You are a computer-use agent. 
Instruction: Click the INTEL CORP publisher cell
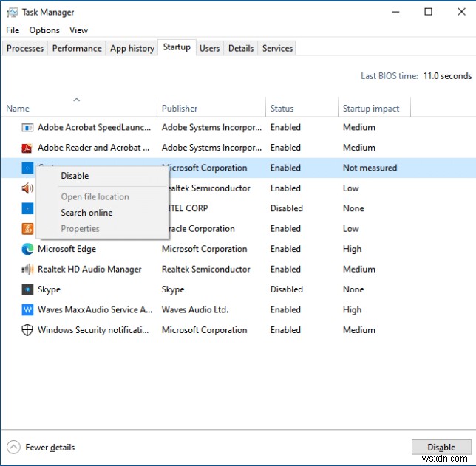click(x=188, y=208)
